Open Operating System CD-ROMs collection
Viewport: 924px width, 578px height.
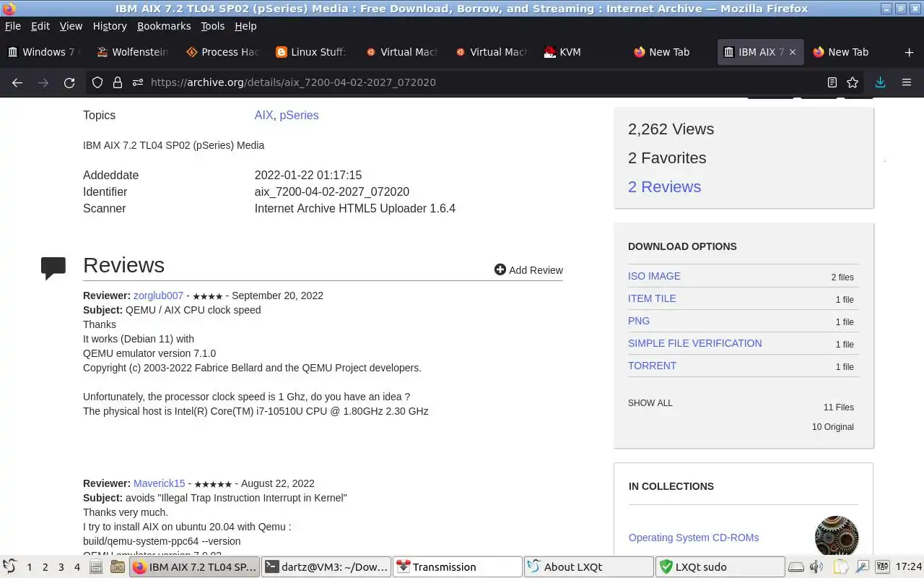694,538
